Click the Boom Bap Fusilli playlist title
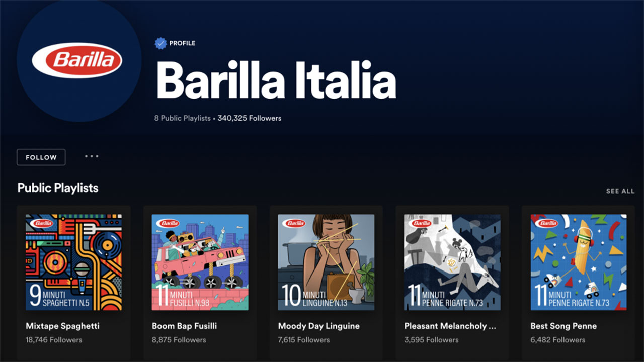Viewport: 644px width, 362px height. [x=185, y=326]
